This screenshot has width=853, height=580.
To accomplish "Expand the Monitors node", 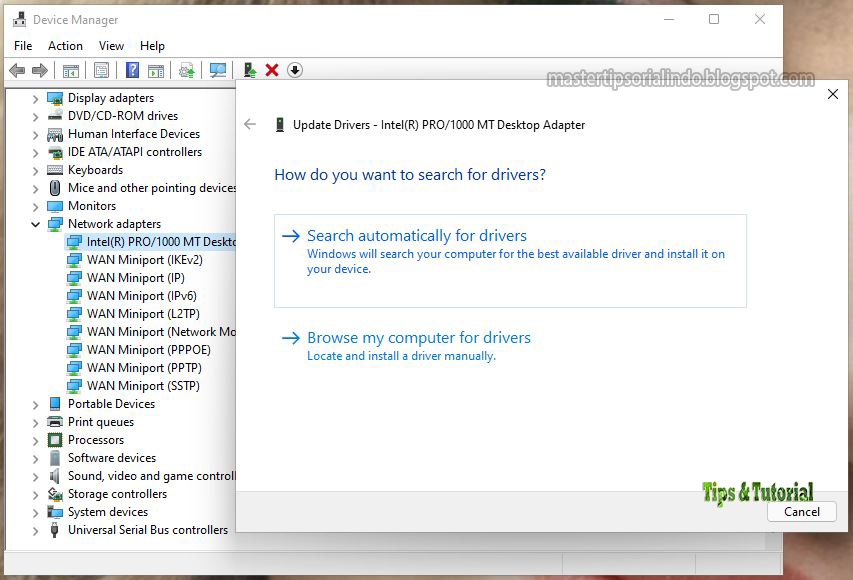I will point(35,206).
